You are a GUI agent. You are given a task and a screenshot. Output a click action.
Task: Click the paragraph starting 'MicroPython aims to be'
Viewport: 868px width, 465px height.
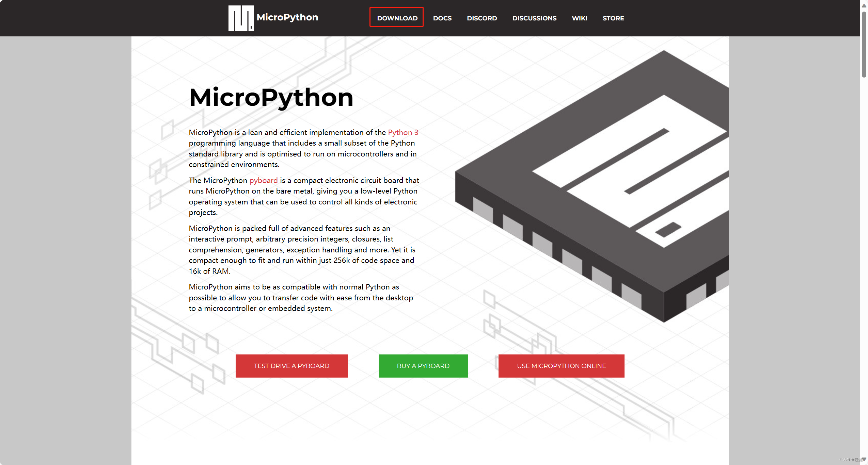click(x=301, y=298)
